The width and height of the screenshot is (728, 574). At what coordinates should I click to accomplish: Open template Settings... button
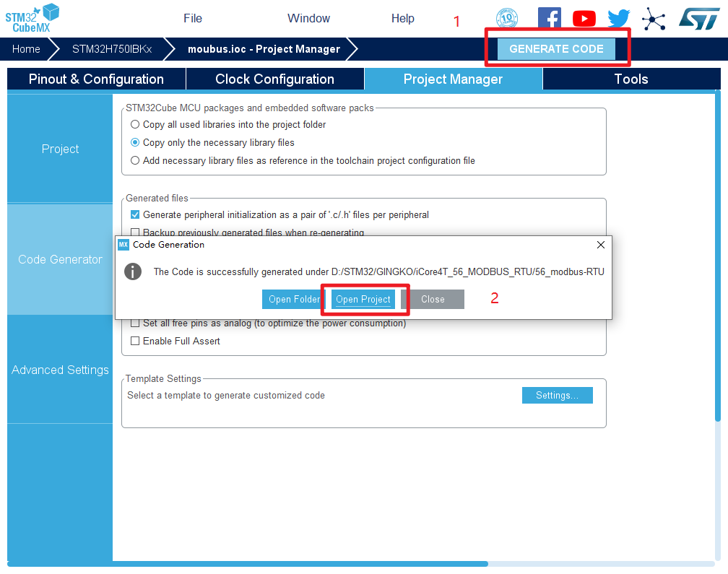click(x=557, y=396)
